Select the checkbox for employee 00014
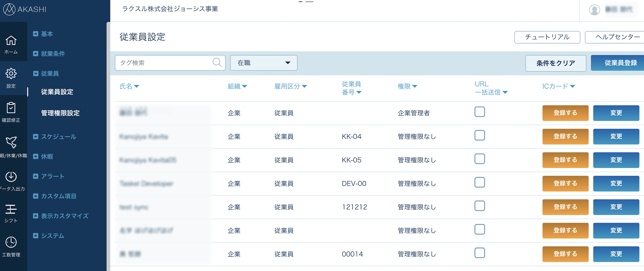This screenshot has height=271, width=644. point(479,253)
